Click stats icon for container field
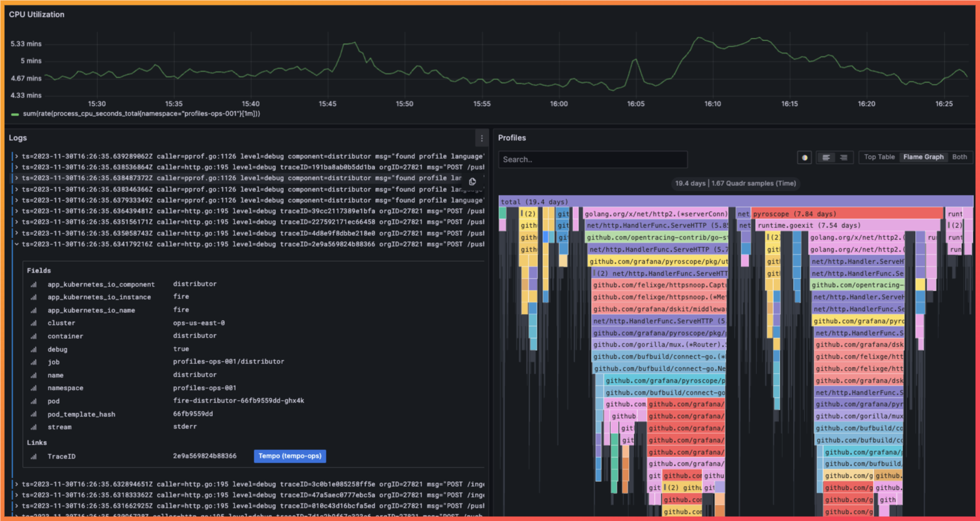This screenshot has height=521, width=980. (x=34, y=336)
